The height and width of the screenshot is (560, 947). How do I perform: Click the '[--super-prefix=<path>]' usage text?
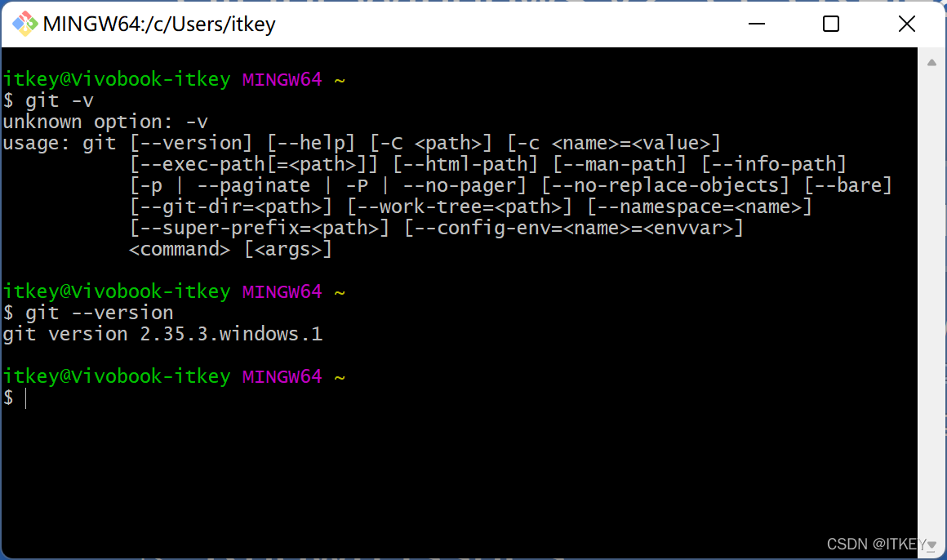pos(260,228)
